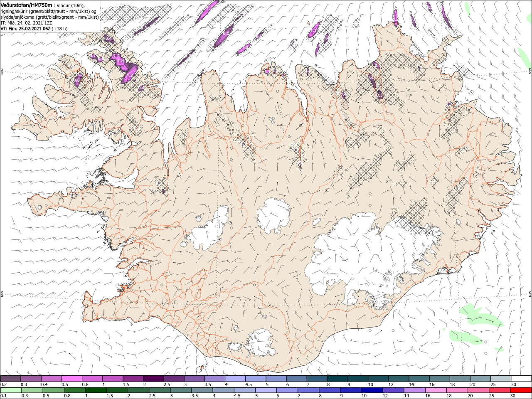The image size is (532, 399).
Task: Click the 5 light blue swatch in the lower scale
Action: (x=266, y=390)
